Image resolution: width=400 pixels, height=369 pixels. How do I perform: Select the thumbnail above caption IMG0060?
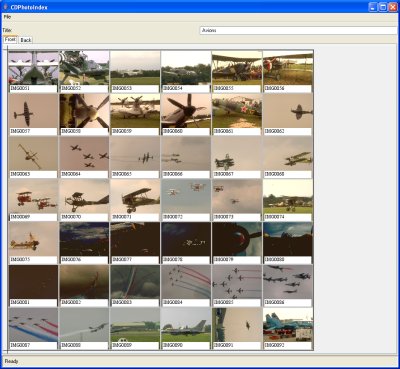186,111
